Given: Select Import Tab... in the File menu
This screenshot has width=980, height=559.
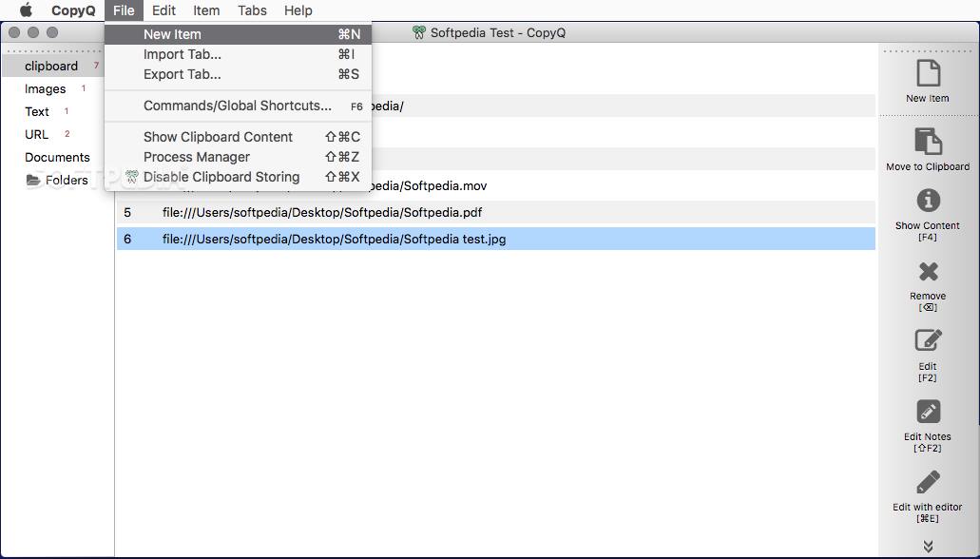Looking at the screenshot, I should click(239, 54).
